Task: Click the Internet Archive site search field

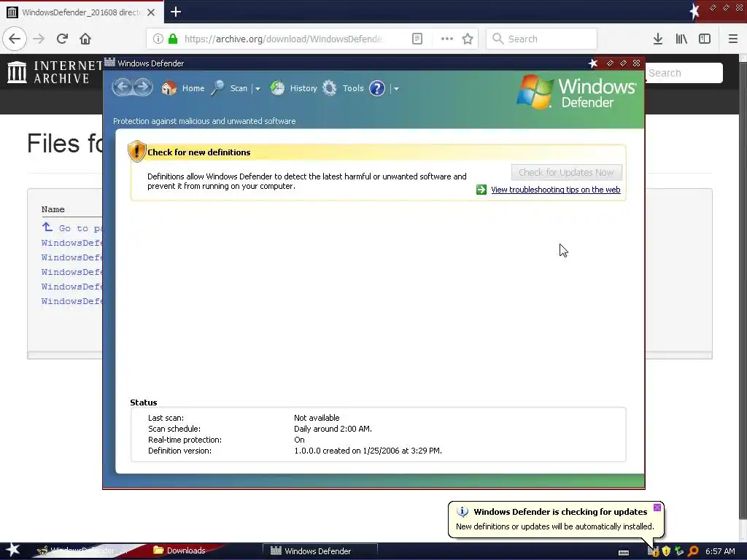Action: coord(684,73)
